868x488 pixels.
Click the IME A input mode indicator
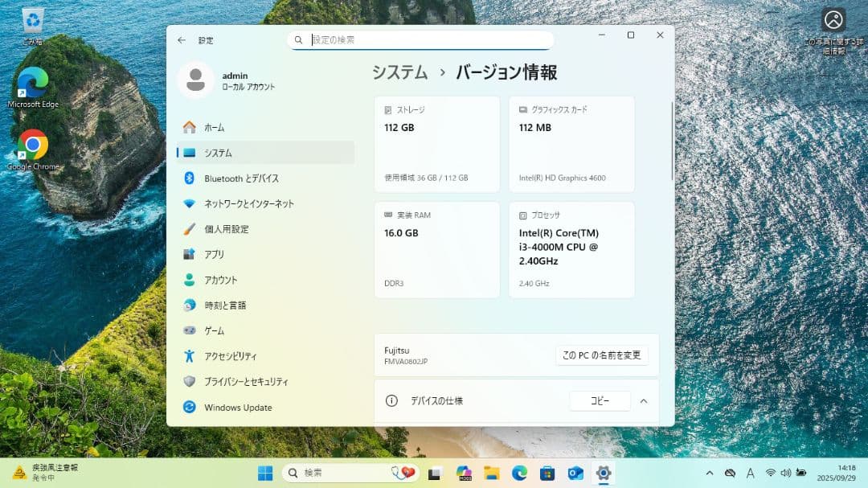751,473
